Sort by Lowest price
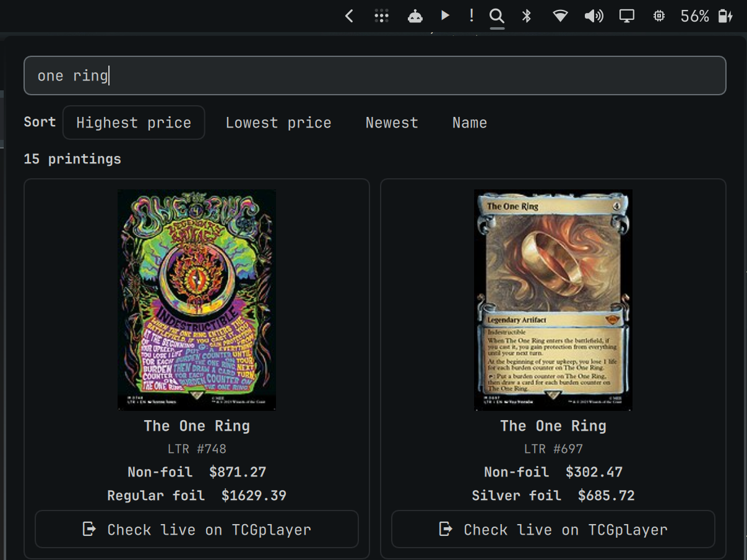 279,123
